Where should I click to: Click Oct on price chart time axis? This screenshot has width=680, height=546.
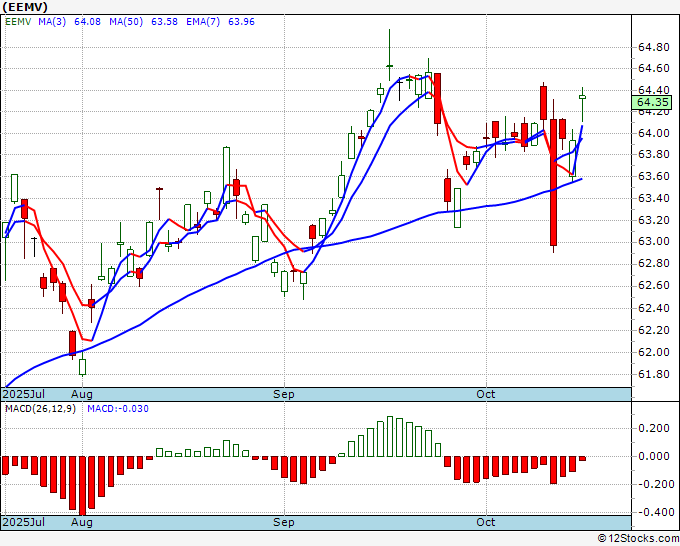click(x=486, y=394)
